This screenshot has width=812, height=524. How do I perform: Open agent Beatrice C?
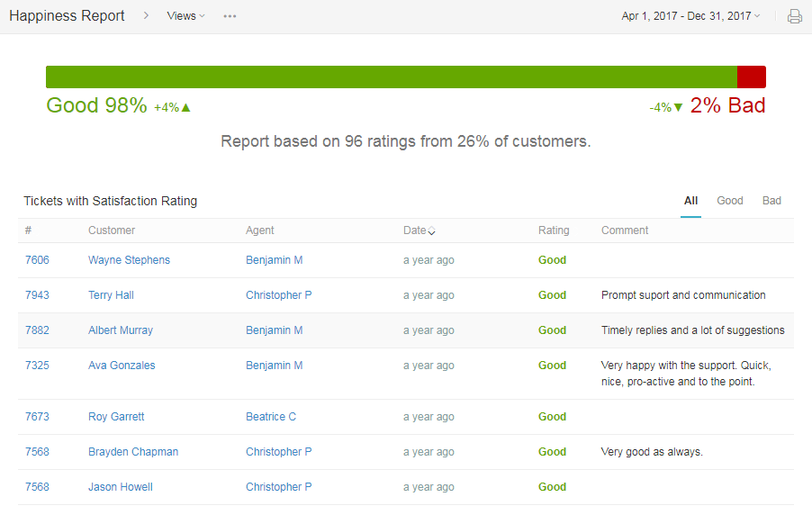271,417
